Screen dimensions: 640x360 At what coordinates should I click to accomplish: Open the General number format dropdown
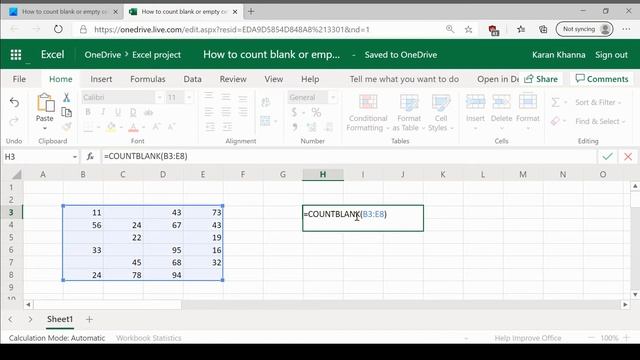click(x=333, y=98)
